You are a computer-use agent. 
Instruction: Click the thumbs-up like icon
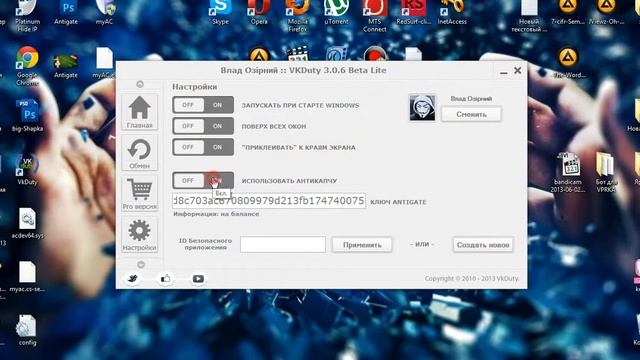(x=165, y=279)
